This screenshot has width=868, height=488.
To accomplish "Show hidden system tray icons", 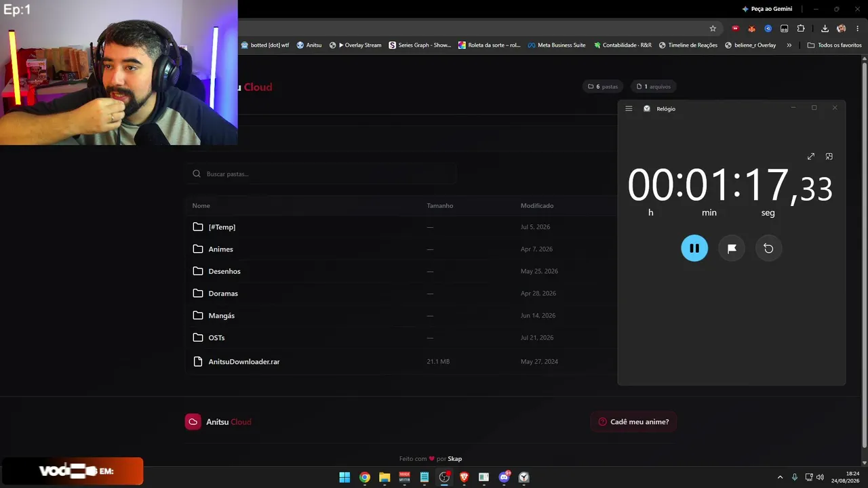I will click(x=780, y=477).
